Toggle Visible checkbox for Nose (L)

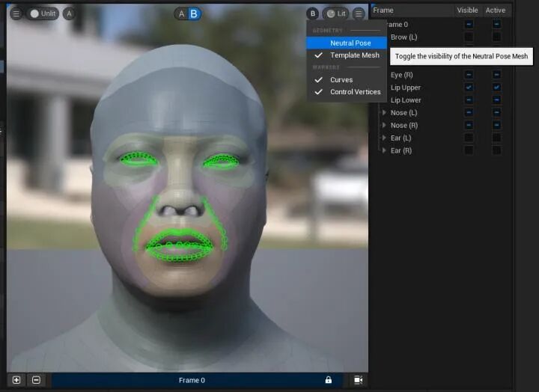[469, 112]
